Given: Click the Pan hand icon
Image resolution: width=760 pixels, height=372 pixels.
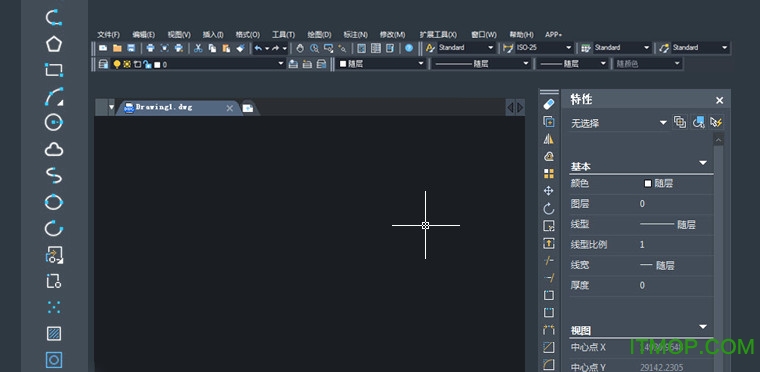Looking at the screenshot, I should [301, 48].
